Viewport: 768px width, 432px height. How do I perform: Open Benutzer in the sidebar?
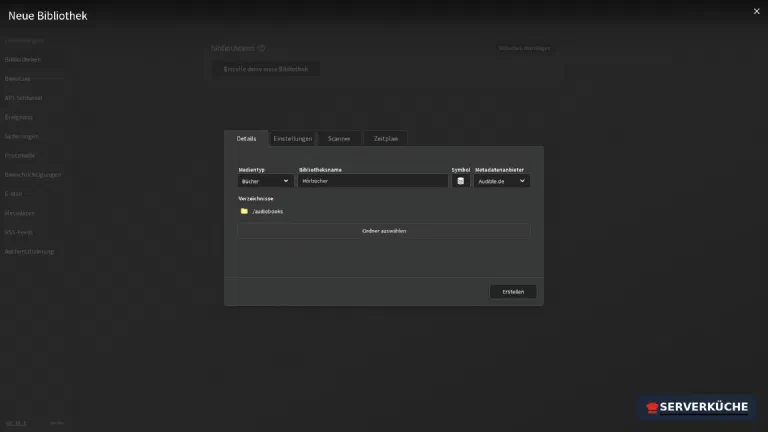pyautogui.click(x=18, y=78)
